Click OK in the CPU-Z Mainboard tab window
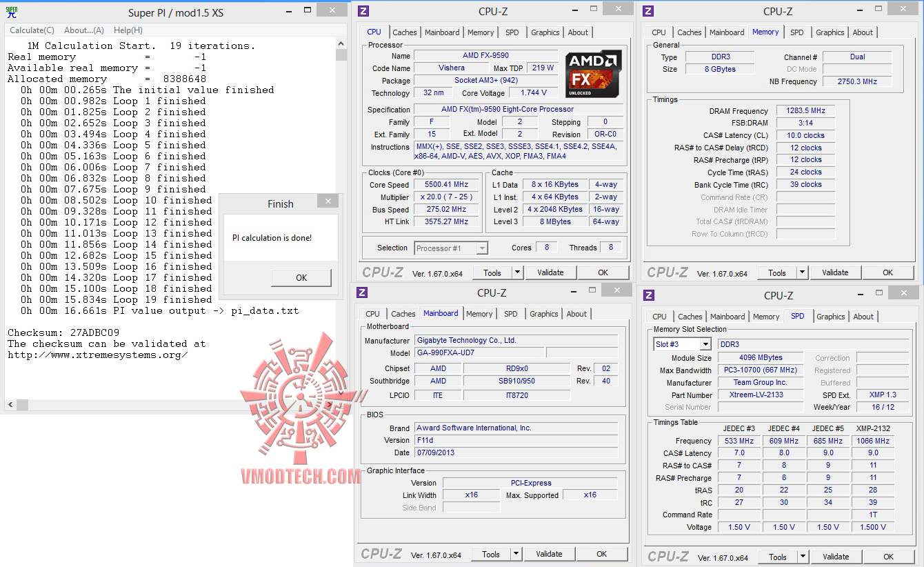The height and width of the screenshot is (567, 924). point(602,554)
